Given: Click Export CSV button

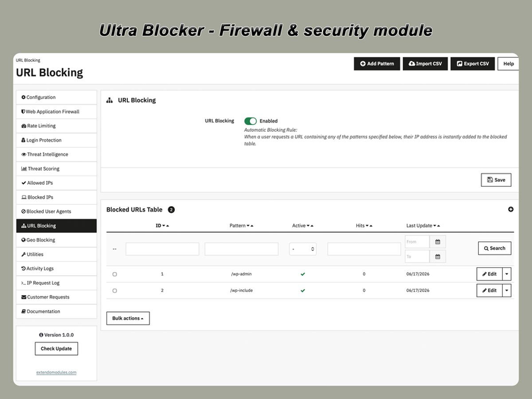Looking at the screenshot, I should click(x=472, y=64).
